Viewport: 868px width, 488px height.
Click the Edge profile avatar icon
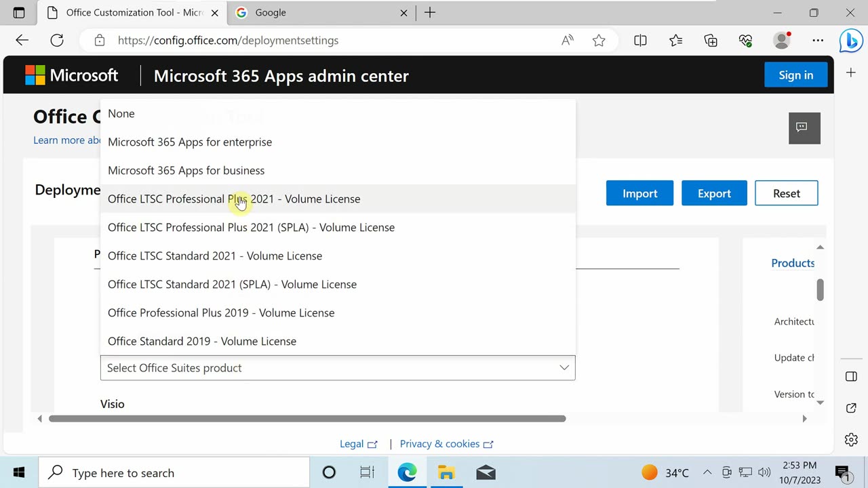[782, 41]
